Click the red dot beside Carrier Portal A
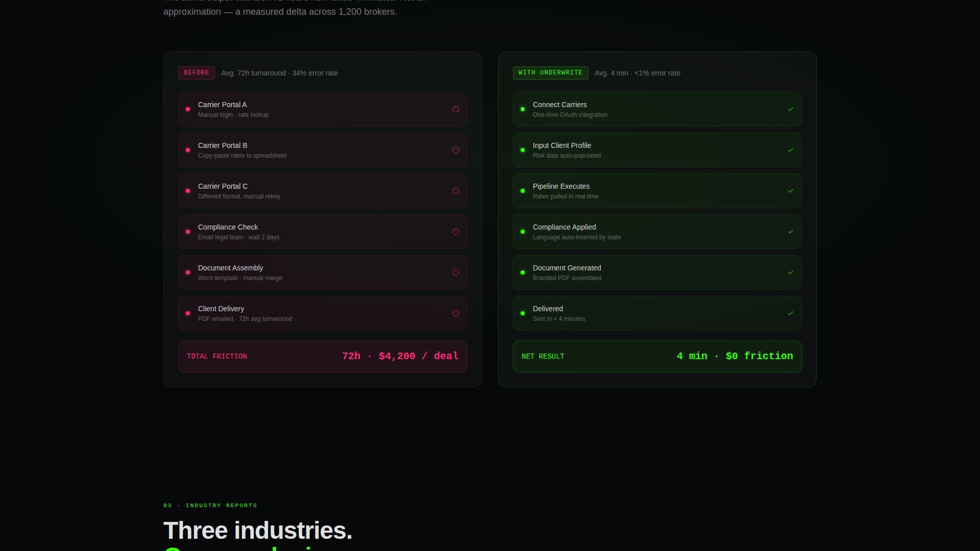This screenshot has width=980, height=551. 188,109
